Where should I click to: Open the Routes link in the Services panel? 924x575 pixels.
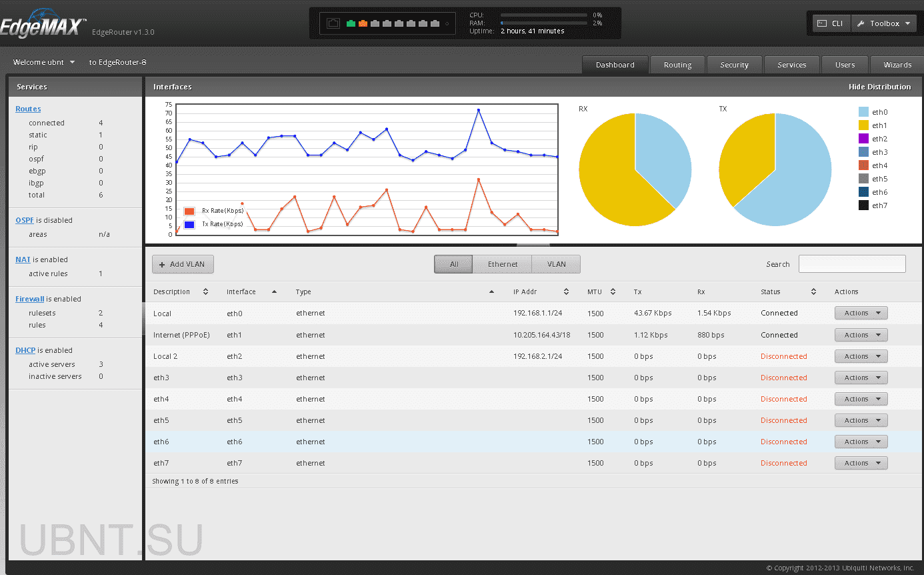coord(28,109)
